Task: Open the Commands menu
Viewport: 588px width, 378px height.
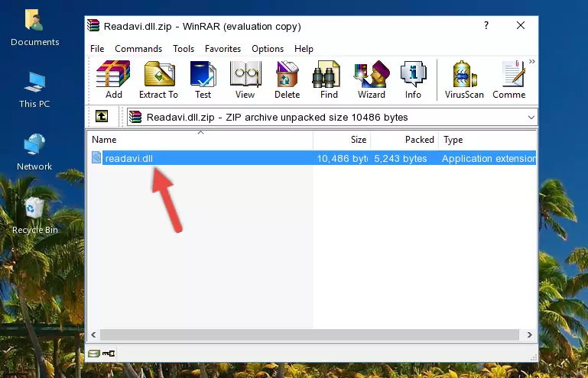Action: pyautogui.click(x=138, y=49)
